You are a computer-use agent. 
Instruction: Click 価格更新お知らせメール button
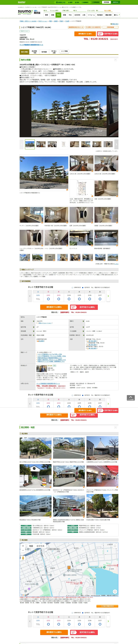[x=76, y=27]
